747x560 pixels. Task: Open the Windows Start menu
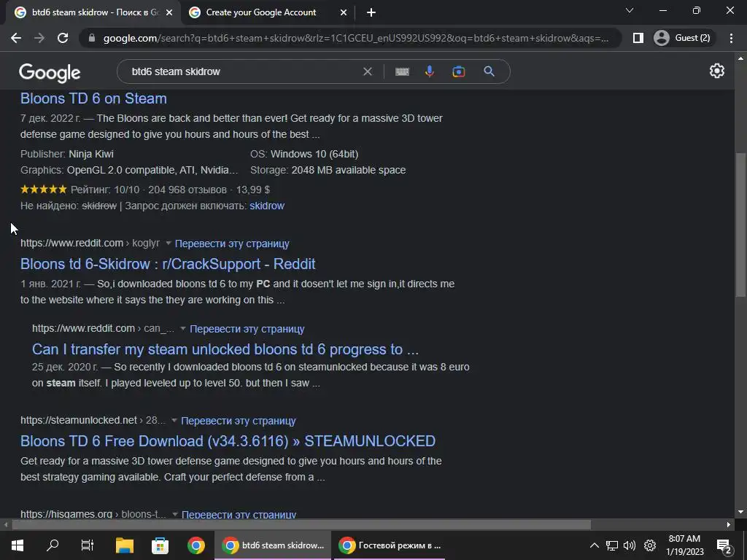pos(18,545)
